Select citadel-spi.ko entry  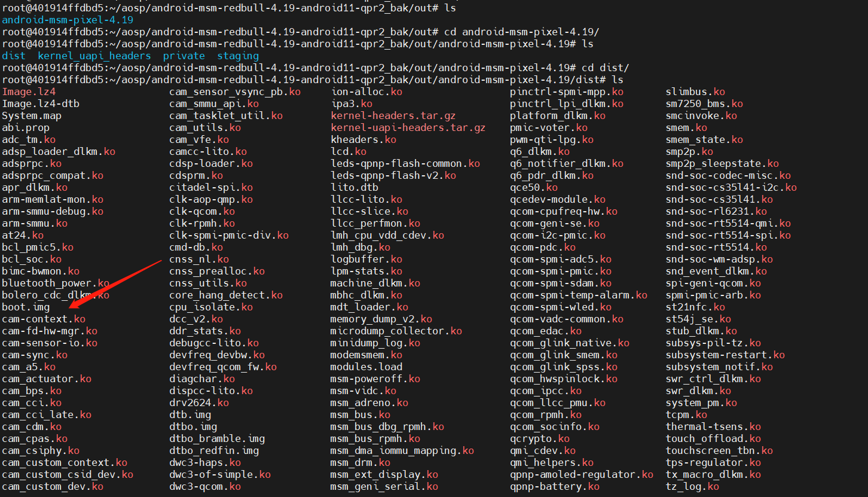coord(211,187)
